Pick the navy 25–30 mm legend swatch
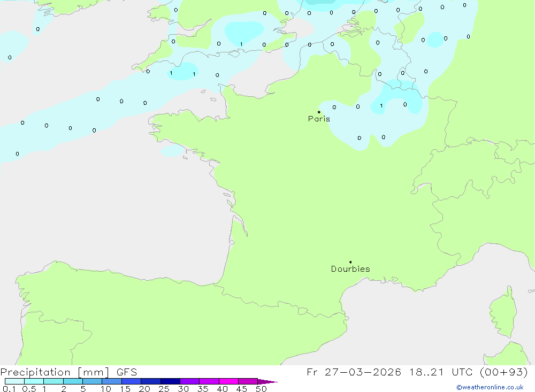Screen dimensions: 535x392 tap(170, 381)
